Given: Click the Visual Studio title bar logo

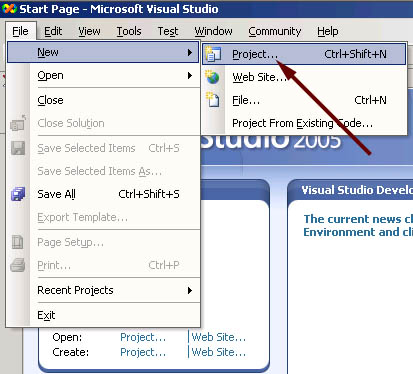Looking at the screenshot, I should pos(9,8).
